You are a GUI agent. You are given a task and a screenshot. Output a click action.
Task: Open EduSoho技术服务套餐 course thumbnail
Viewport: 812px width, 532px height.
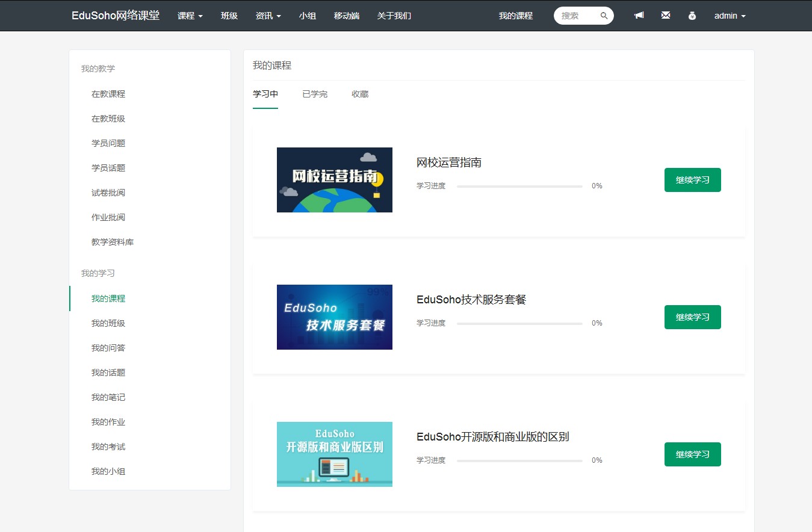tap(334, 317)
